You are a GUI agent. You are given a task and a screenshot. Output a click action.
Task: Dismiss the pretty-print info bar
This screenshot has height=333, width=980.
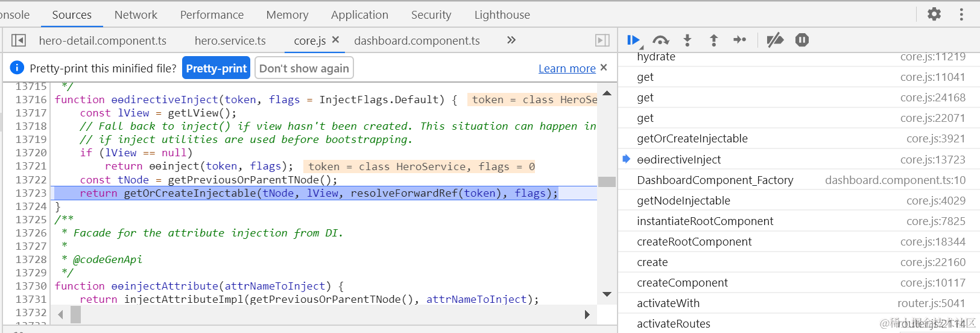click(x=604, y=68)
